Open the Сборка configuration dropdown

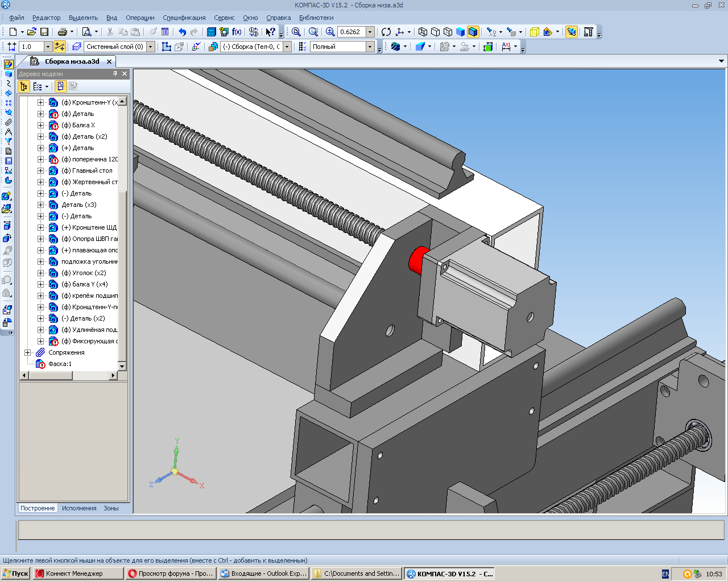pyautogui.click(x=287, y=47)
